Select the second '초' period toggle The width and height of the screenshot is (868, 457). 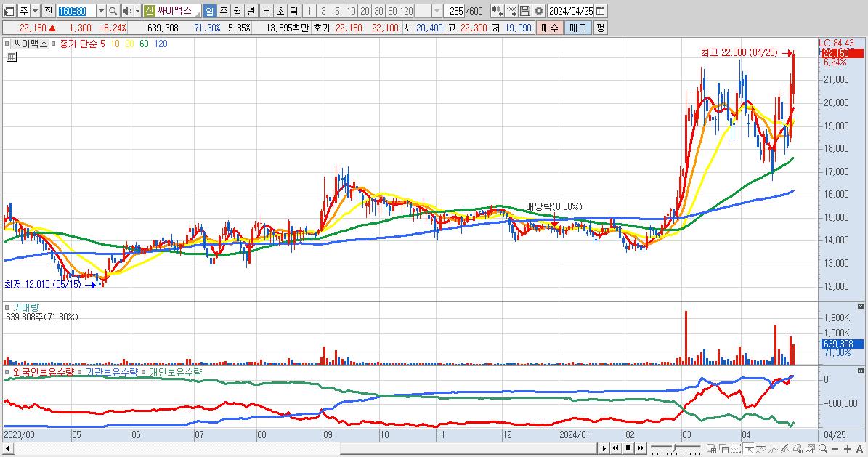[x=280, y=11]
